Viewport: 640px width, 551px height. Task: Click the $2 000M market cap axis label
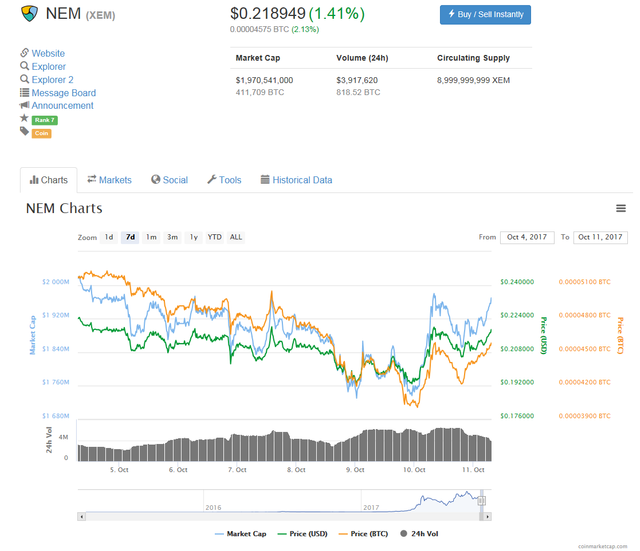(56, 282)
